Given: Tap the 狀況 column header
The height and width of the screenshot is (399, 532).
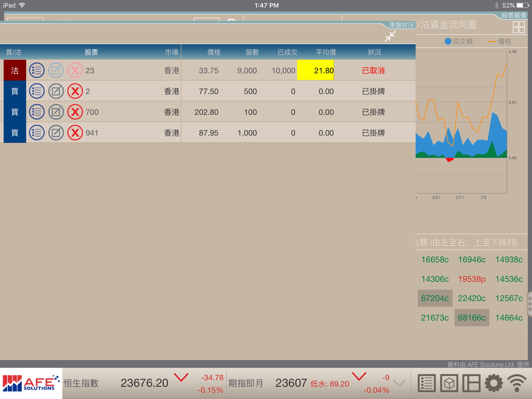Looking at the screenshot, I should click(x=374, y=52).
